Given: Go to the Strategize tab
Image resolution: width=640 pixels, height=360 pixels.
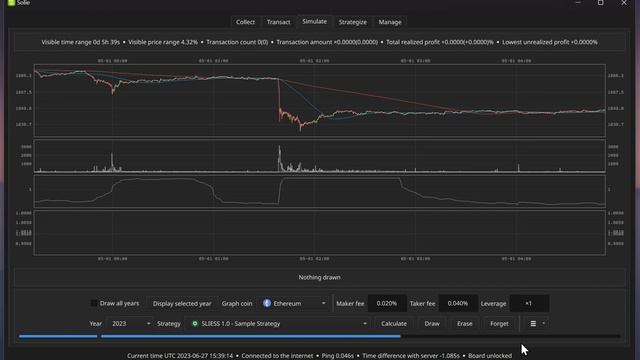Looking at the screenshot, I should coord(353,22).
